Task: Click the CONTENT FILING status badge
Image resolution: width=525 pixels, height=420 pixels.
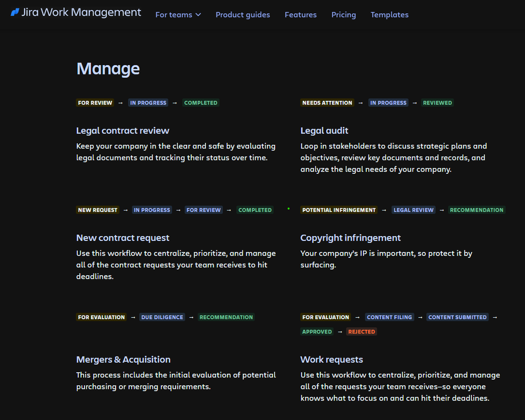Action: (x=389, y=317)
